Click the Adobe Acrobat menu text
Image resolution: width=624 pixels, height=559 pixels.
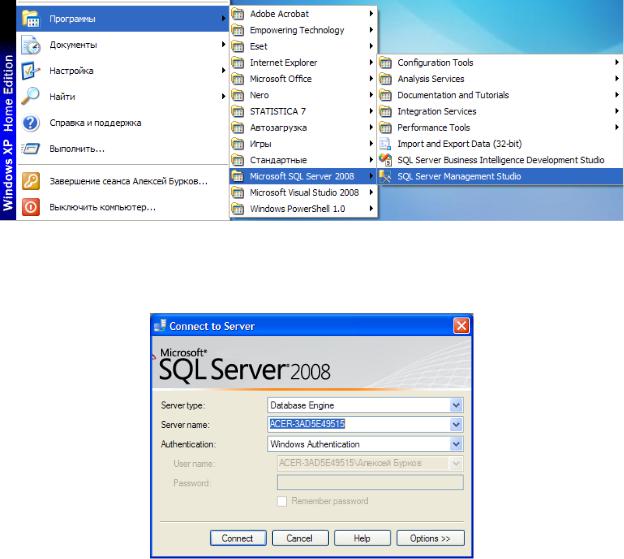tap(279, 14)
